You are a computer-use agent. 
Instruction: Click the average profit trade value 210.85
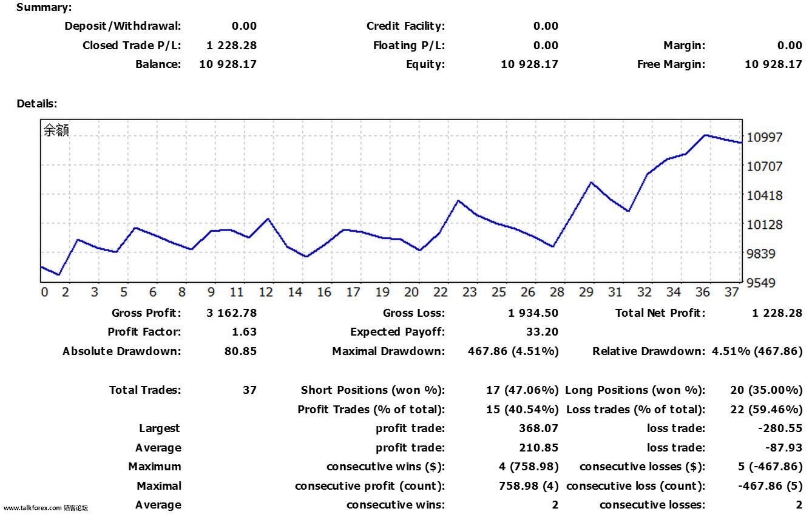[539, 448]
